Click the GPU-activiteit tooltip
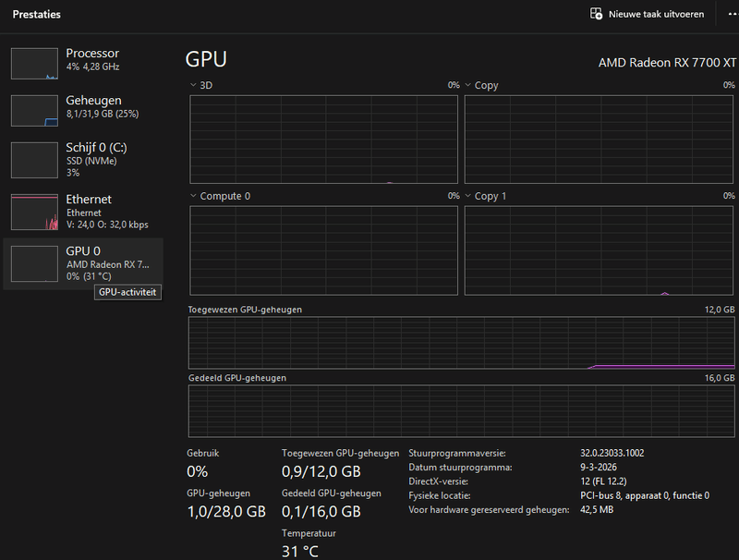 tap(127, 292)
